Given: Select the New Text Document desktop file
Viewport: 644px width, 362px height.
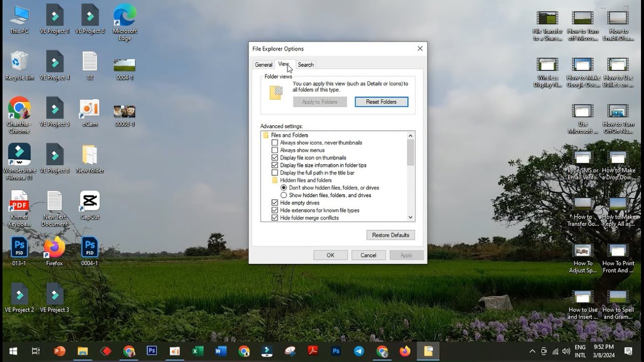Looking at the screenshot, I should pyautogui.click(x=54, y=209).
